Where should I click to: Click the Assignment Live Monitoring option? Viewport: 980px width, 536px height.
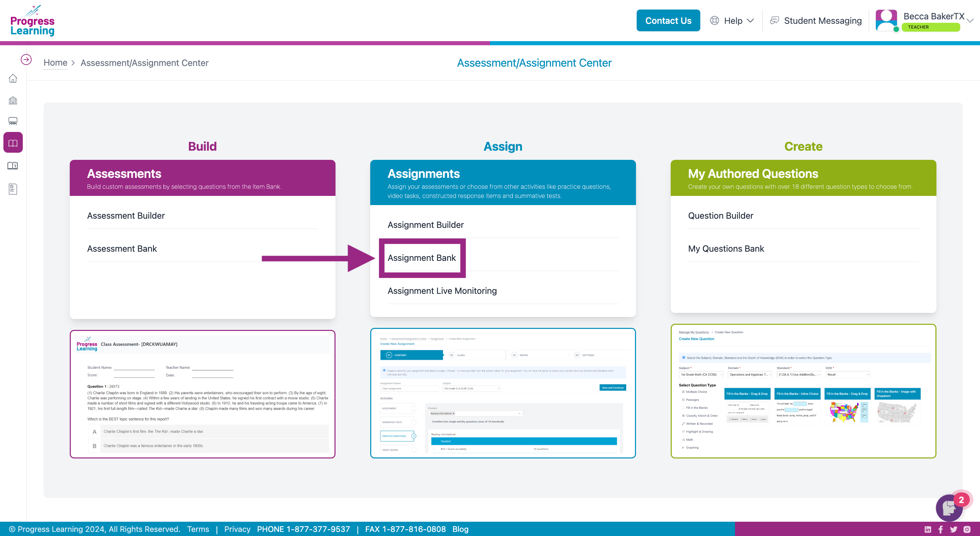[x=442, y=290]
